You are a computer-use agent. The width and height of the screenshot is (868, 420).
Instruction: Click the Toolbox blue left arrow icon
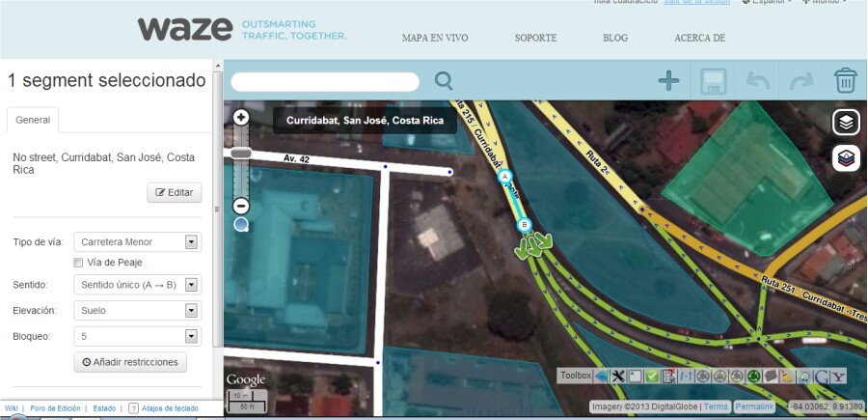601,377
